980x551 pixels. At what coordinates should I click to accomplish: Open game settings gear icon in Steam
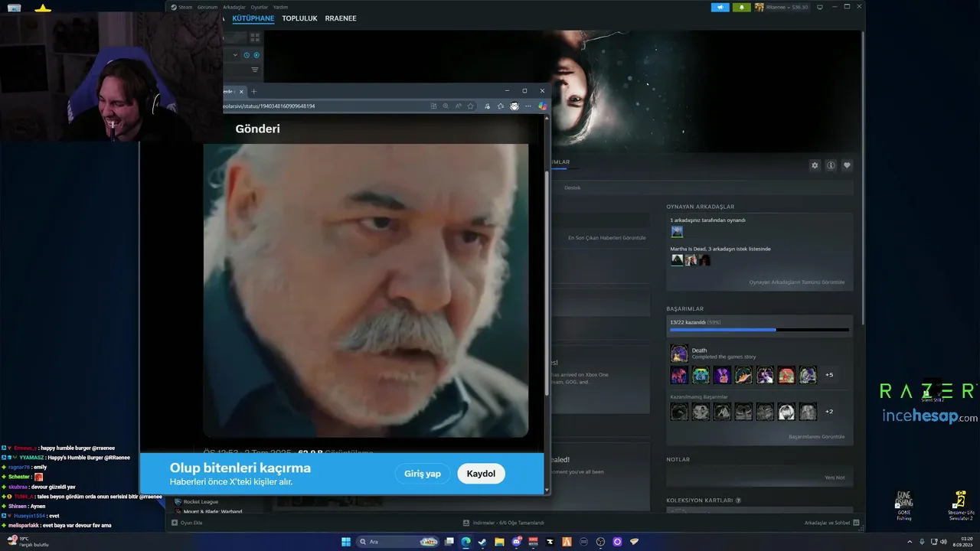click(815, 165)
